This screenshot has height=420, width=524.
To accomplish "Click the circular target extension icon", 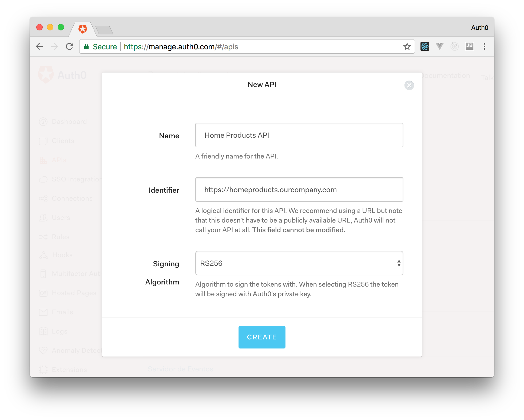I will [454, 47].
